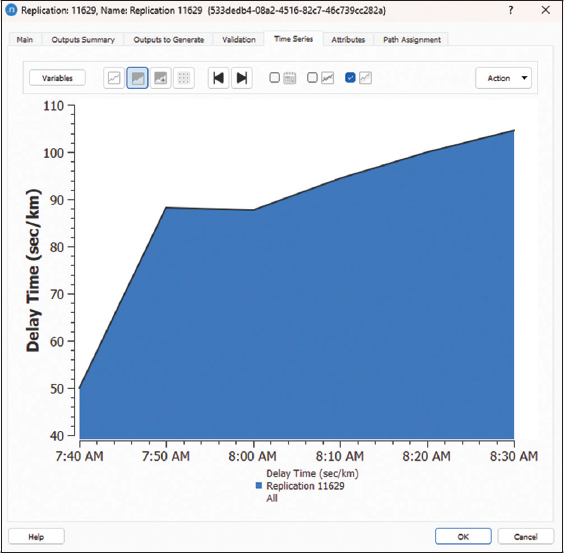Open the Variables selector button

tap(57, 78)
